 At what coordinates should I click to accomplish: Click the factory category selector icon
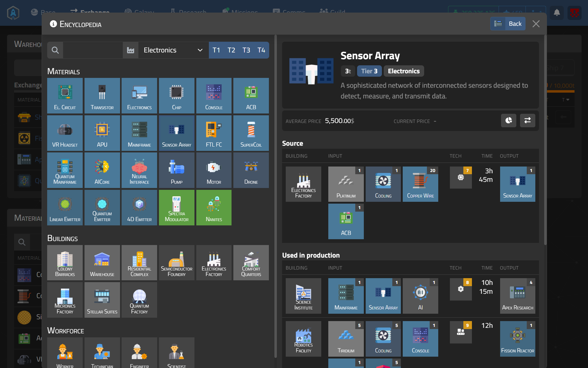pos(131,50)
